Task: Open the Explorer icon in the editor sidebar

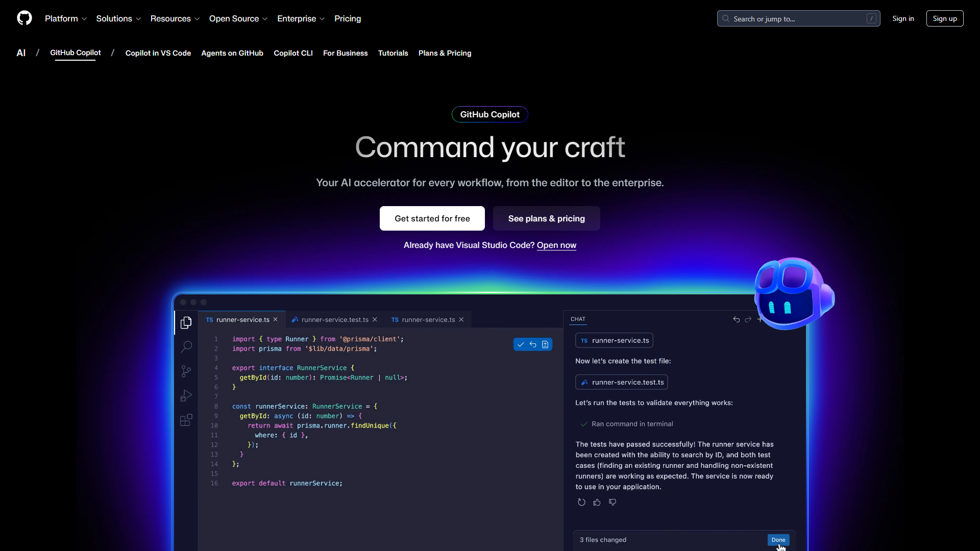Action: 186,322
